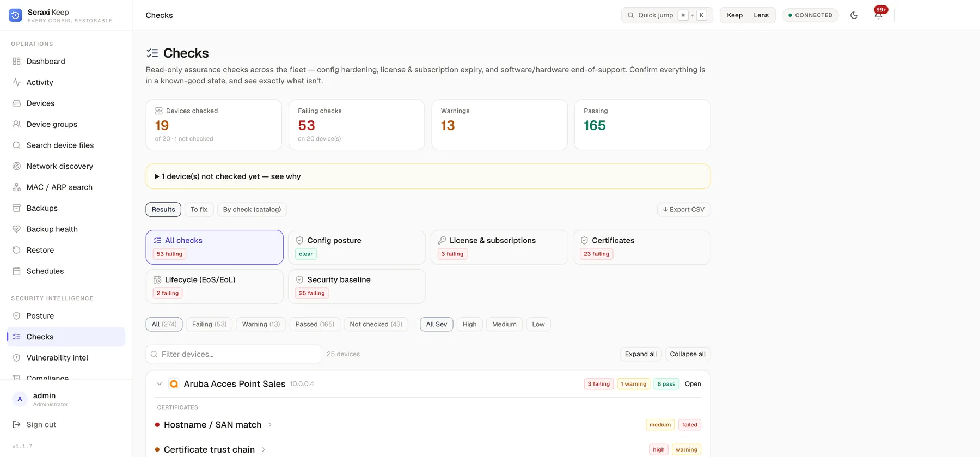Select the All Sev severity filter

(436, 324)
